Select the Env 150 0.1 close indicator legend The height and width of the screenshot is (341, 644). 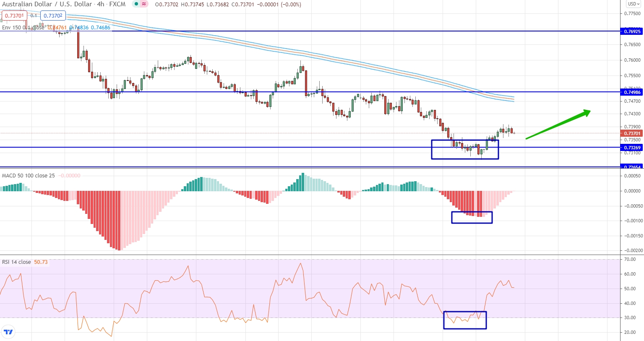tap(23, 28)
